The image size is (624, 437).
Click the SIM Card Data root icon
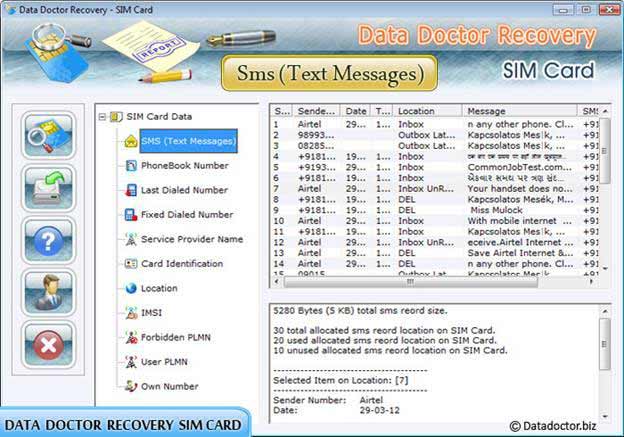click(x=116, y=117)
